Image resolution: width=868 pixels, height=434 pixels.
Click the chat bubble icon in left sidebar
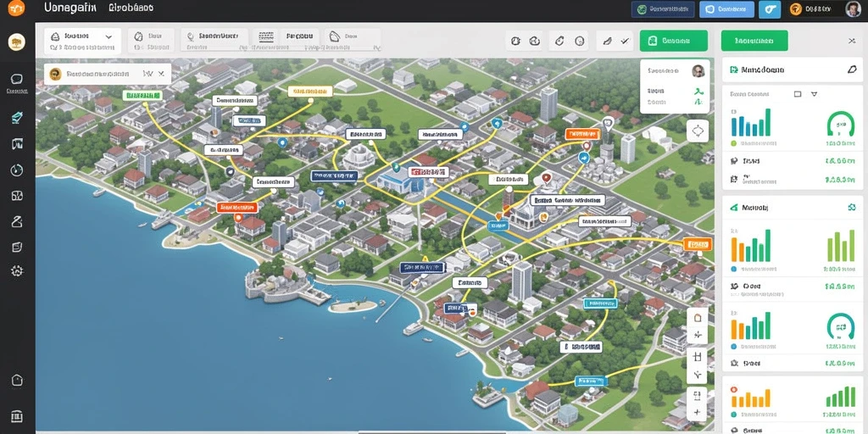(x=17, y=79)
